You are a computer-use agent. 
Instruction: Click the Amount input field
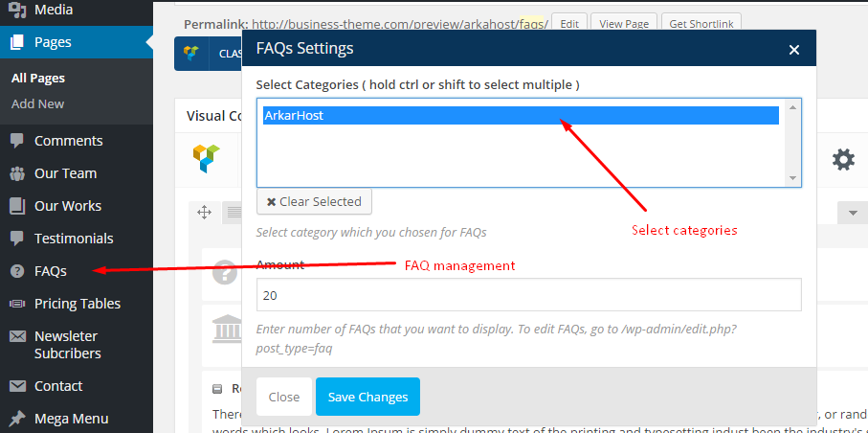pos(528,295)
